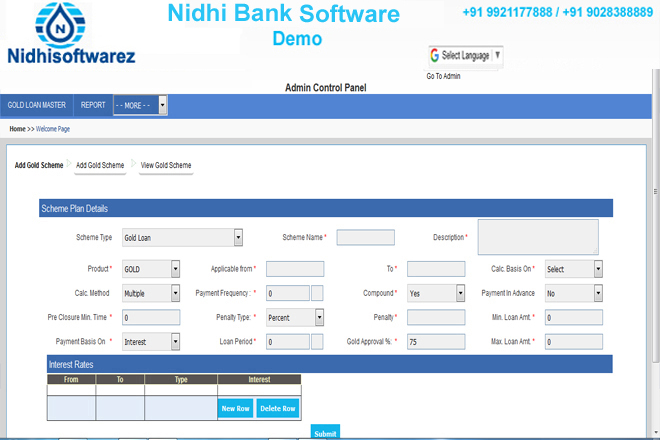Open the Compound Yes dropdown
This screenshot has width=660, height=440.
(x=436, y=293)
